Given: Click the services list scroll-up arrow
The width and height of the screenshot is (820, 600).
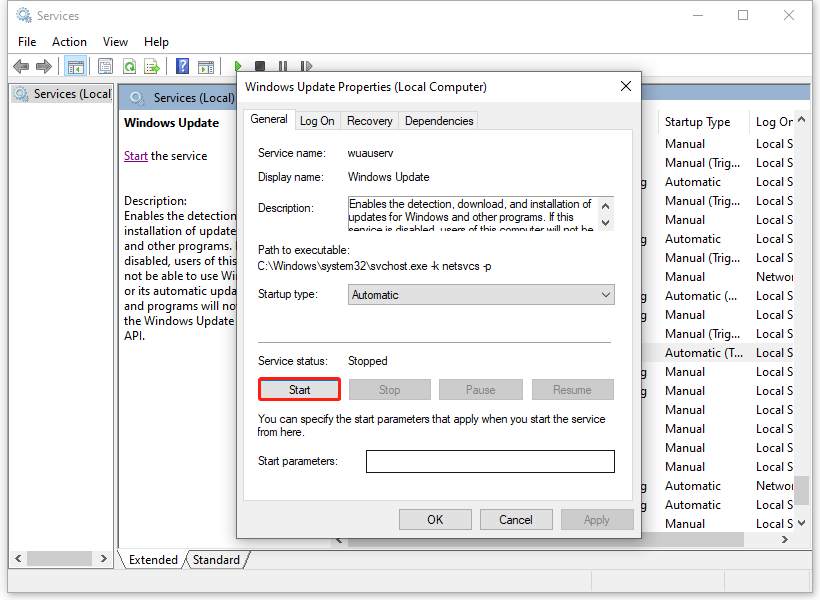Looking at the screenshot, I should tap(802, 120).
